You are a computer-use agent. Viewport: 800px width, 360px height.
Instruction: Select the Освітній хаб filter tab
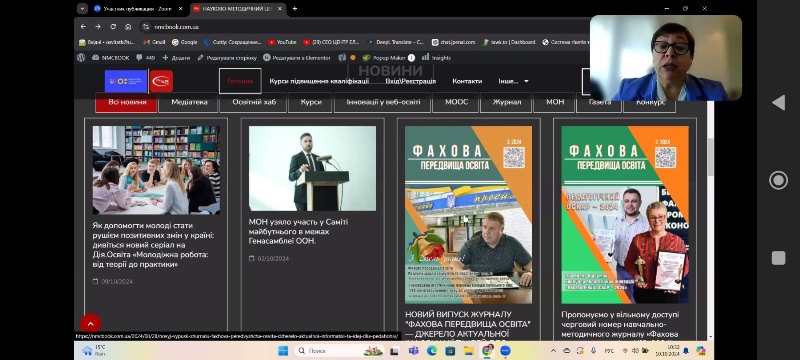[254, 102]
